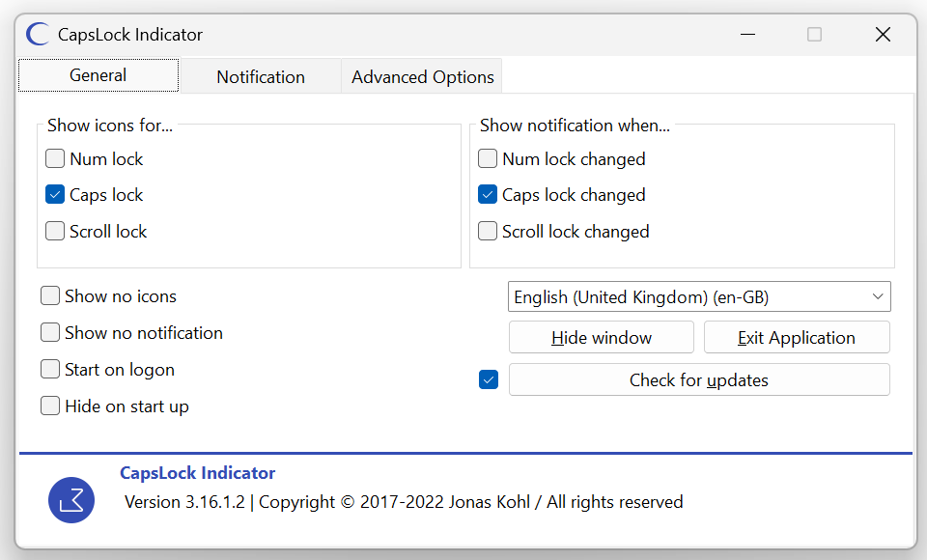Enable Hide on start up
The width and height of the screenshot is (927, 560).
(x=50, y=406)
